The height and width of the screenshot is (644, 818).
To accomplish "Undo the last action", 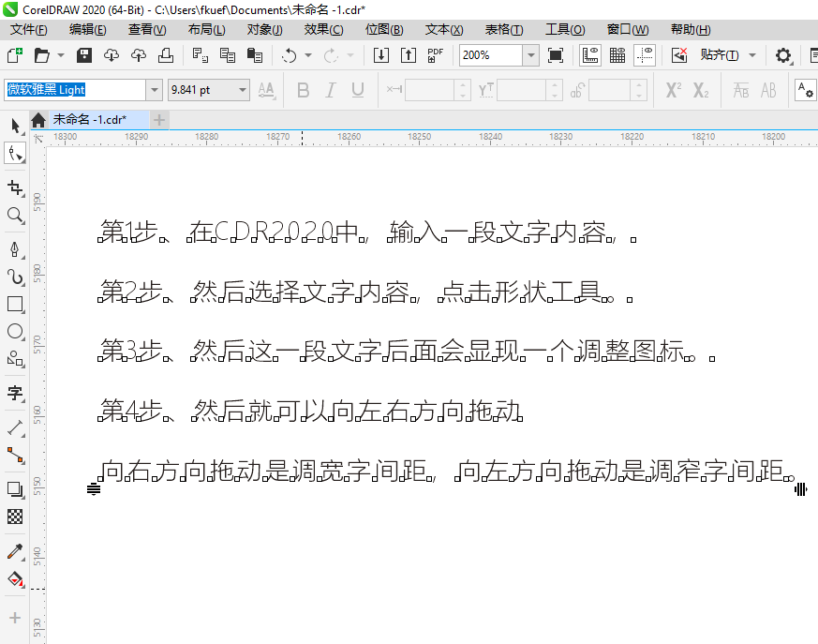I will click(289, 54).
